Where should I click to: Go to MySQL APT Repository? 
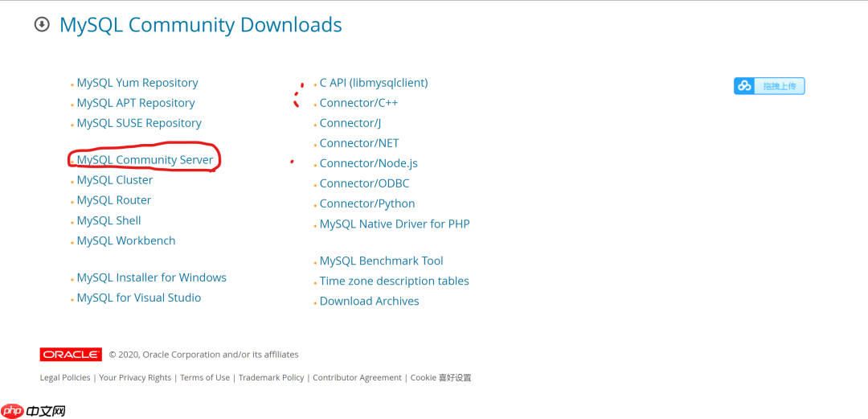coord(136,103)
